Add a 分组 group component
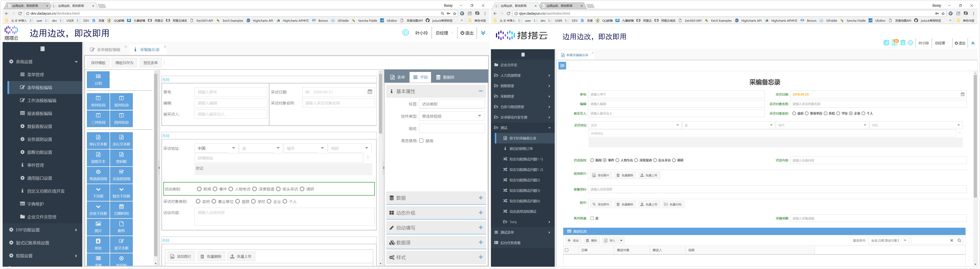This screenshot has width=980, height=269. point(98,80)
